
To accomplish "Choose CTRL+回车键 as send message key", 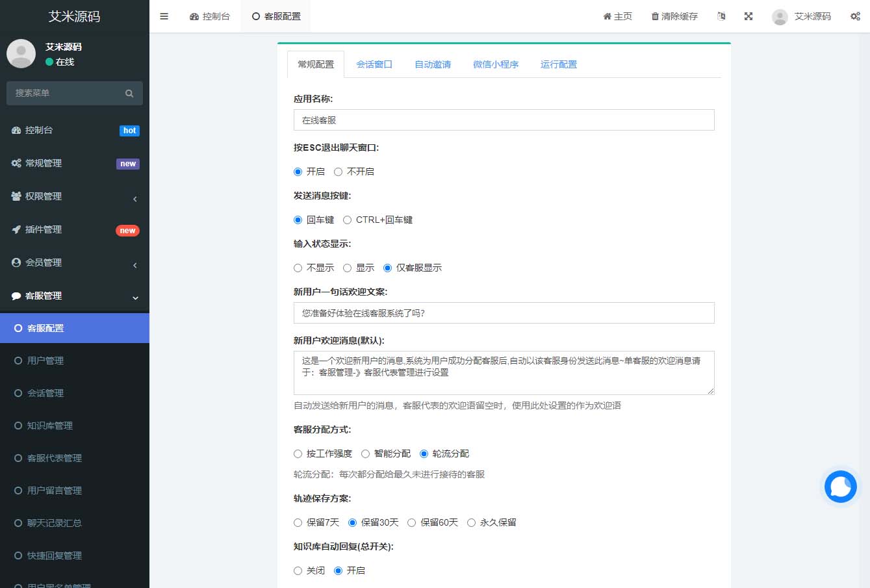I will pos(347,220).
